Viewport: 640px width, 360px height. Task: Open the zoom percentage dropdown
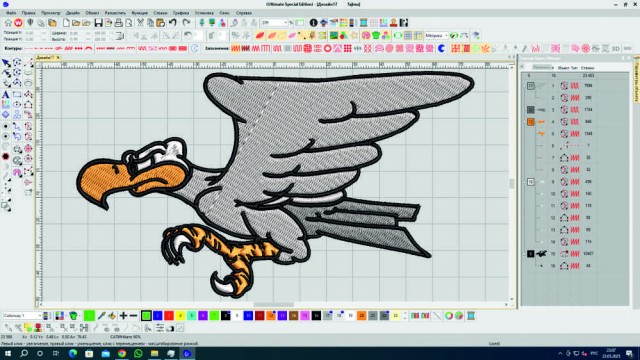(x=274, y=23)
